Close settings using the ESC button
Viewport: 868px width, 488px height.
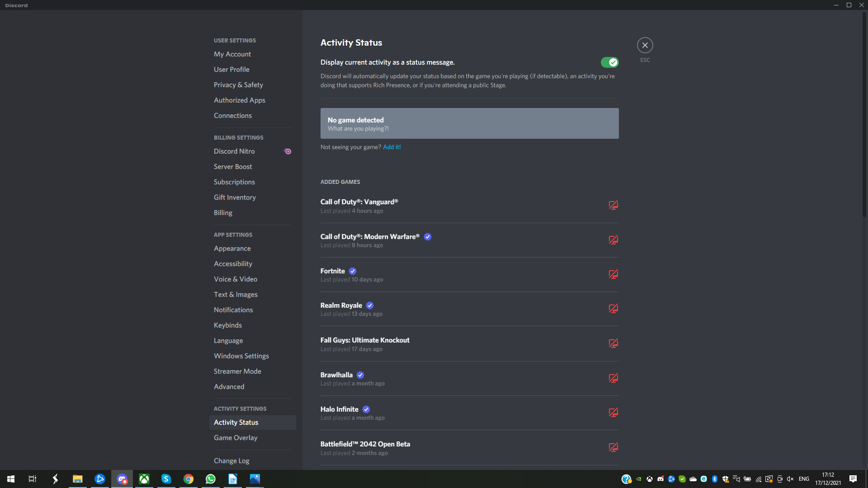coord(645,45)
